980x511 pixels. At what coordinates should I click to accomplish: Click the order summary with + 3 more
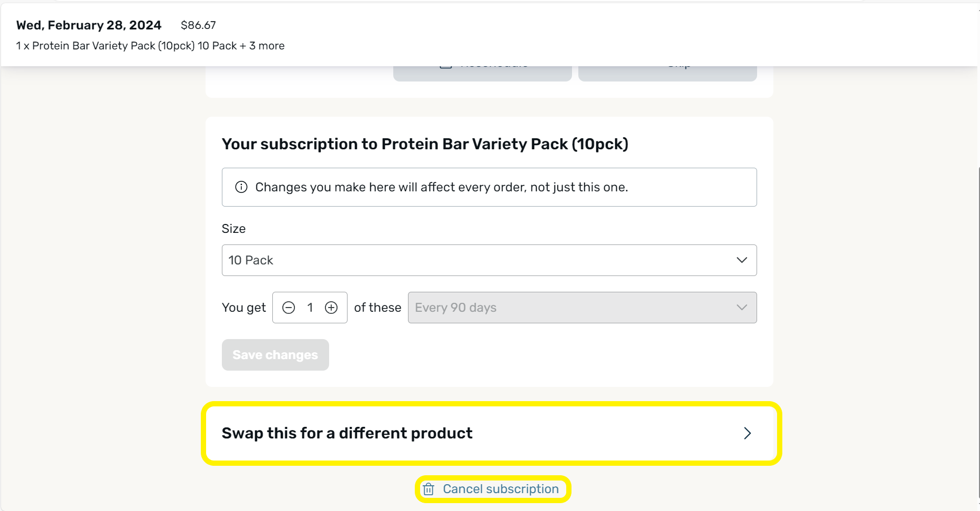point(150,46)
